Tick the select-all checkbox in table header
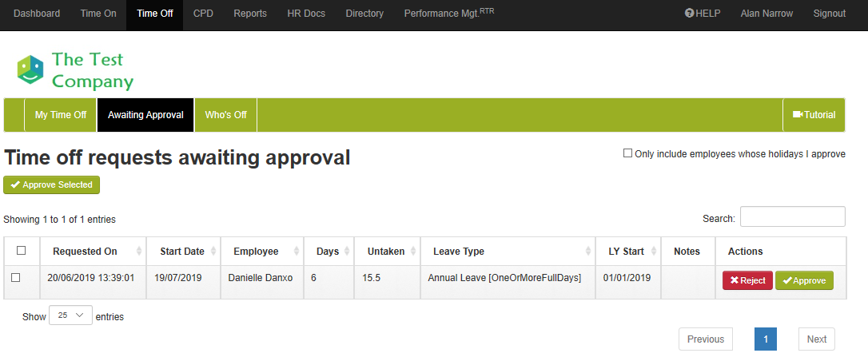This screenshot has height=353, width=868. point(22,251)
